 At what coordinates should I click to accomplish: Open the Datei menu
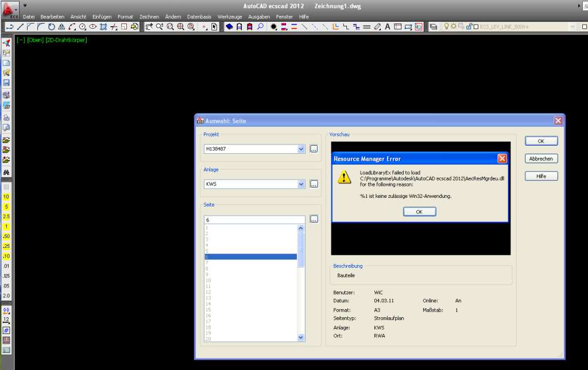29,17
